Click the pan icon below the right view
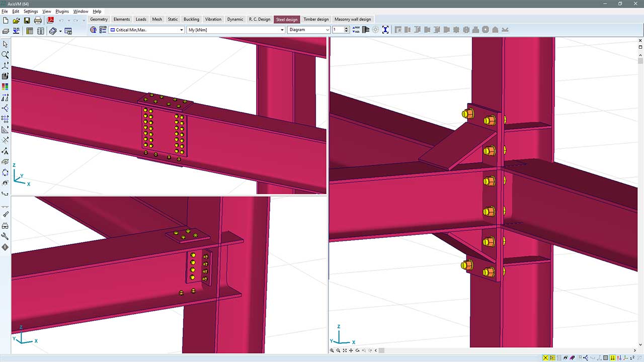Viewport: 644px width, 362px height. click(351, 350)
